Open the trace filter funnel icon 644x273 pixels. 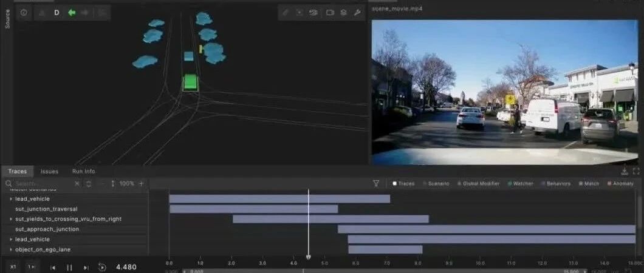click(376, 183)
